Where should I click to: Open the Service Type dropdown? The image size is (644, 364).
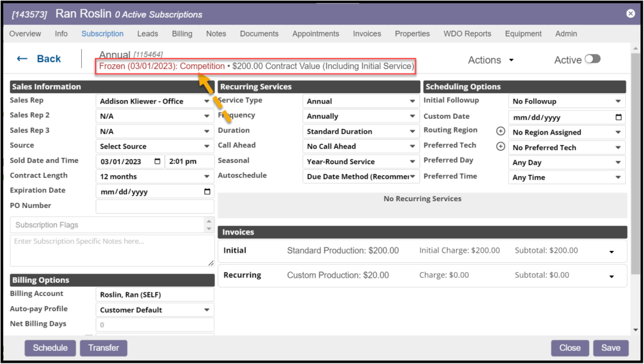[x=360, y=101]
